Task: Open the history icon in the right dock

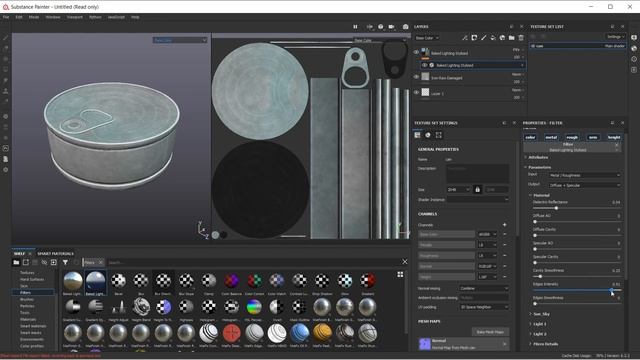Action: (634, 59)
